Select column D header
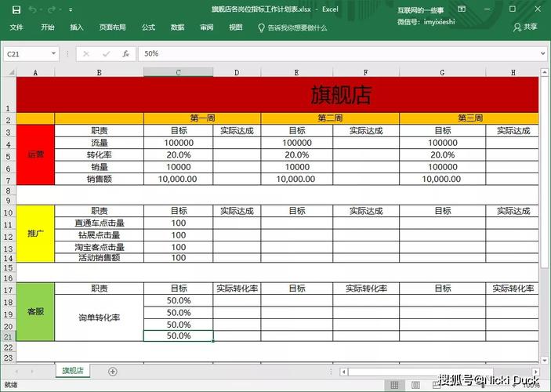The height and width of the screenshot is (392, 551). tap(237, 72)
